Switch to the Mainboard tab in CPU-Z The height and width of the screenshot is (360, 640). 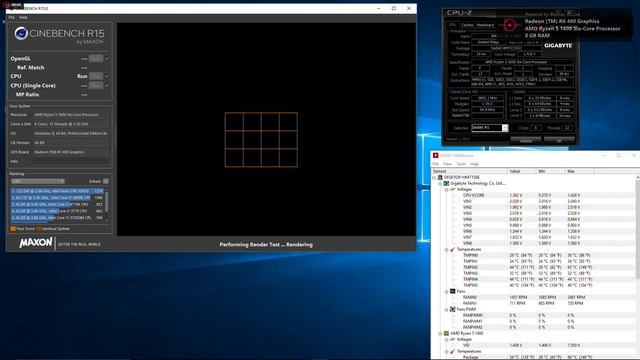pos(485,25)
